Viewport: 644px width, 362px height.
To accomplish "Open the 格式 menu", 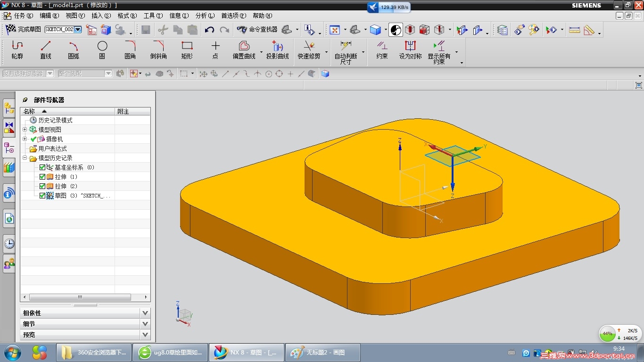I will 127,16.
